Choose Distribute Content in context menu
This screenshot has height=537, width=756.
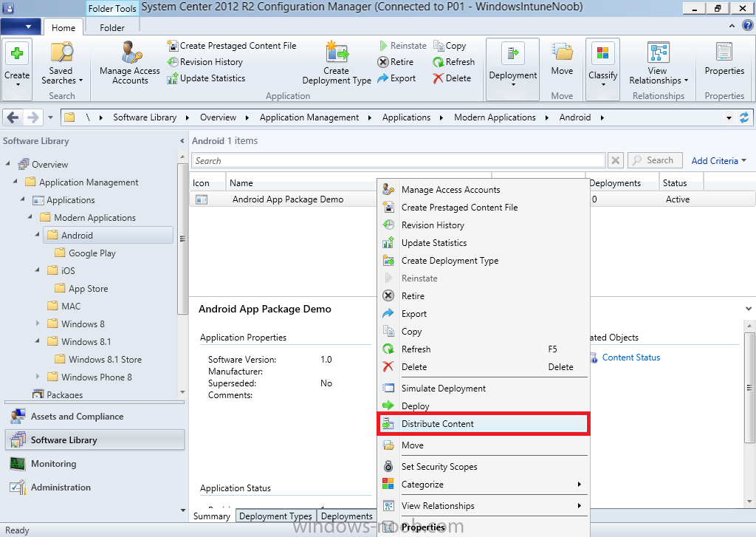click(x=483, y=424)
